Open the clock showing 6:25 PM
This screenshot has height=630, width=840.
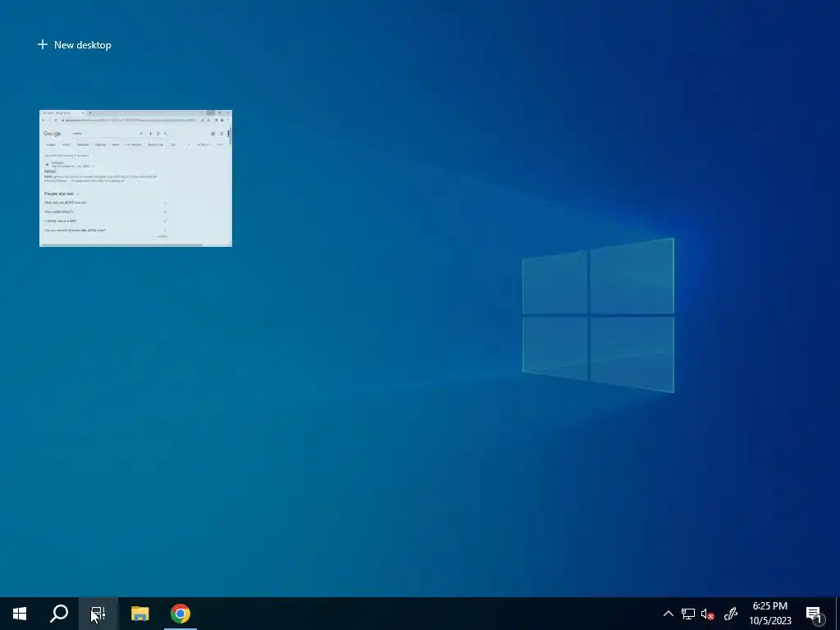point(769,614)
